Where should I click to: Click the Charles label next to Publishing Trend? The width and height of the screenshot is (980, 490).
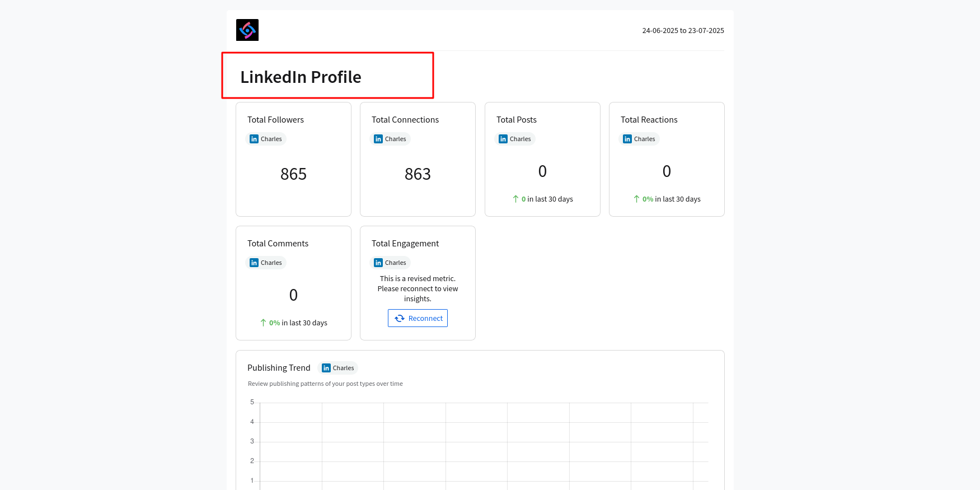pyautogui.click(x=344, y=368)
